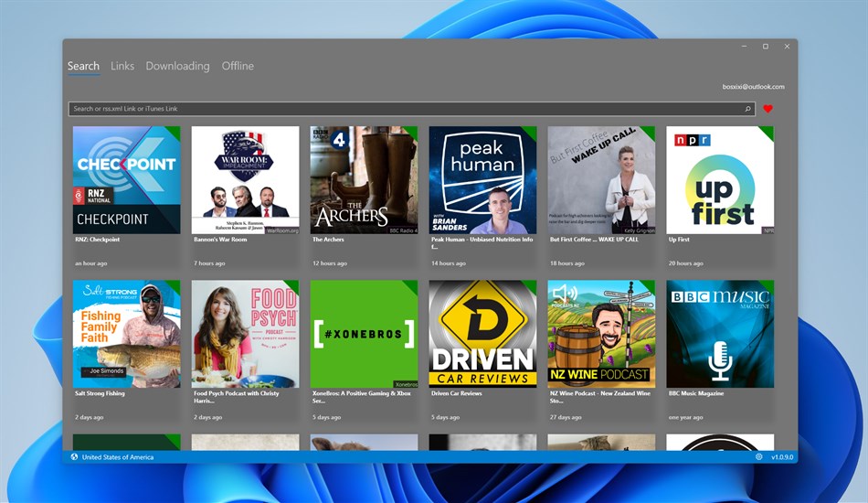
Task: Switch to the Search tab
Action: point(83,66)
